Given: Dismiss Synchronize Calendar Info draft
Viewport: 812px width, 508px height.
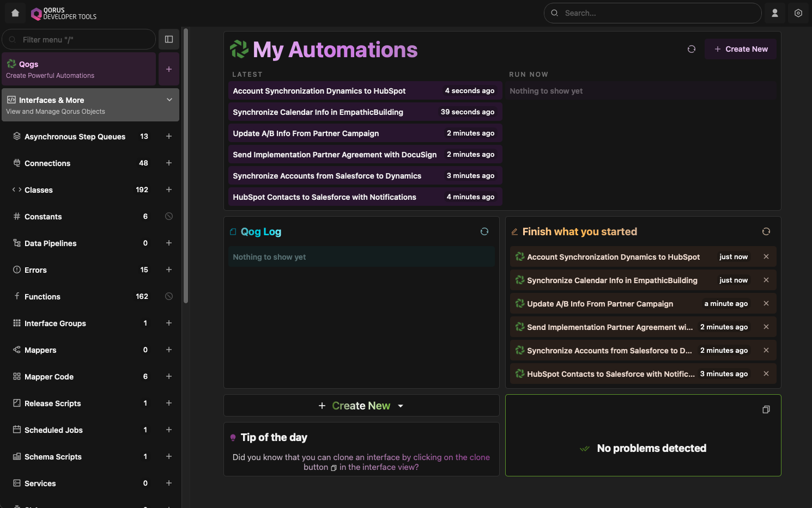Looking at the screenshot, I should pyautogui.click(x=766, y=280).
